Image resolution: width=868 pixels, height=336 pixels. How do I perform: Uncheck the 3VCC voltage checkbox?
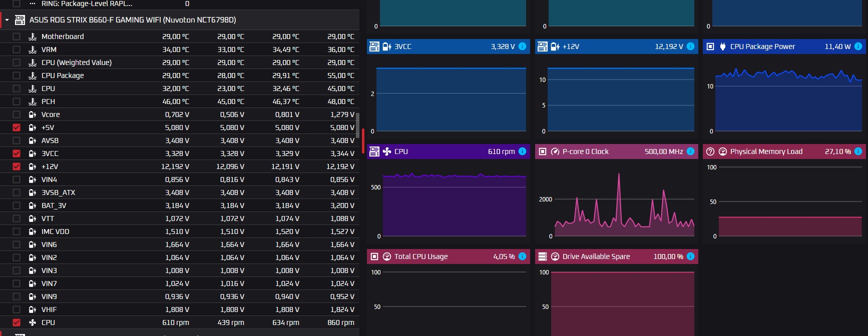17,153
